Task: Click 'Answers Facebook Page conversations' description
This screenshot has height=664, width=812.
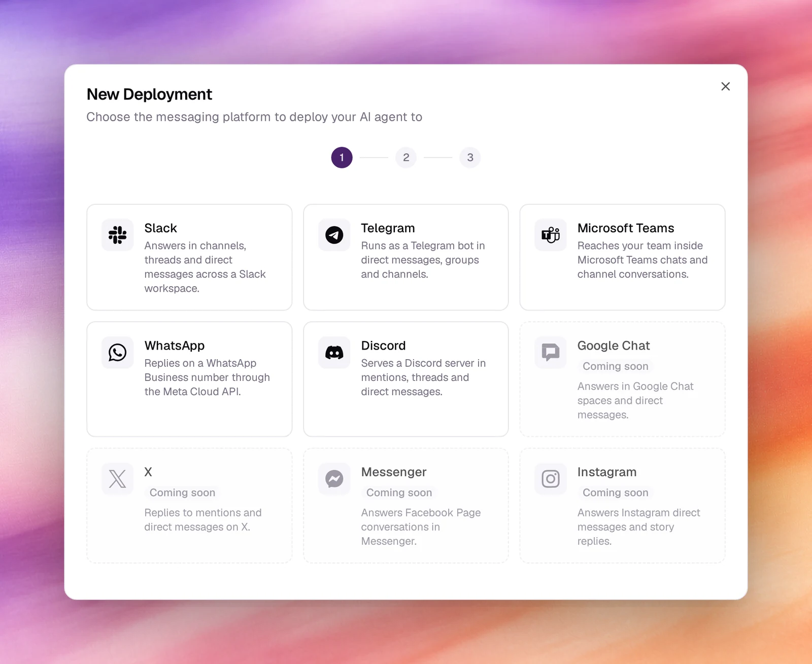Action: [421, 527]
